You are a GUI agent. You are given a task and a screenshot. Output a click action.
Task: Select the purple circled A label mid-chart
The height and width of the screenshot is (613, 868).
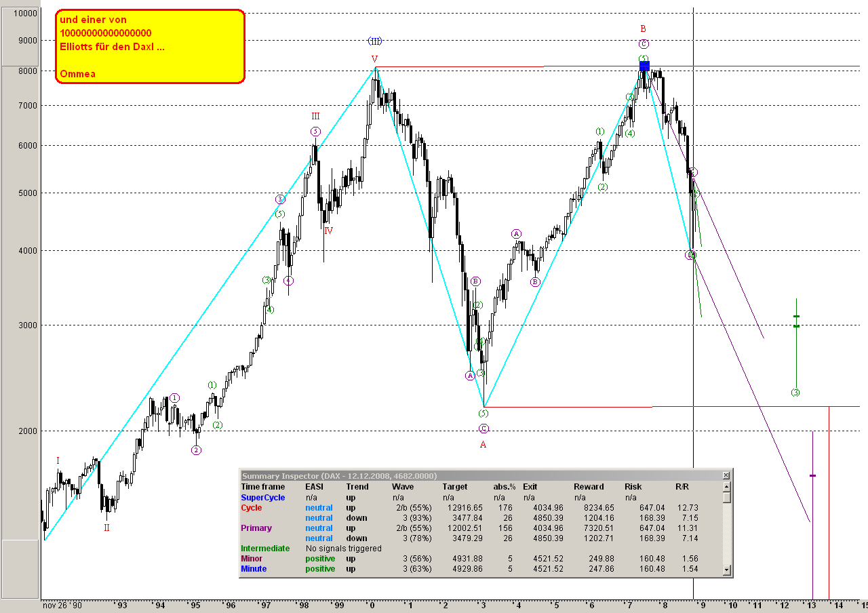516,233
